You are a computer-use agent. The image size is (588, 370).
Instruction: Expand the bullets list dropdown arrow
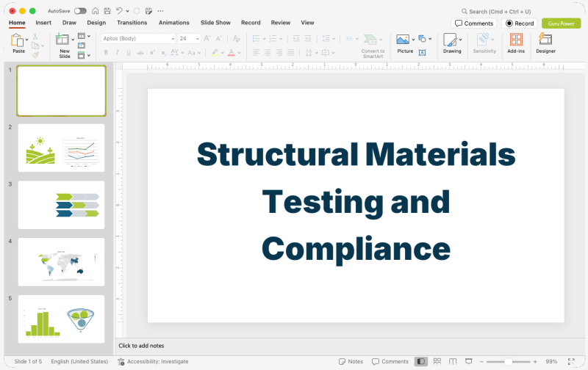click(265, 39)
